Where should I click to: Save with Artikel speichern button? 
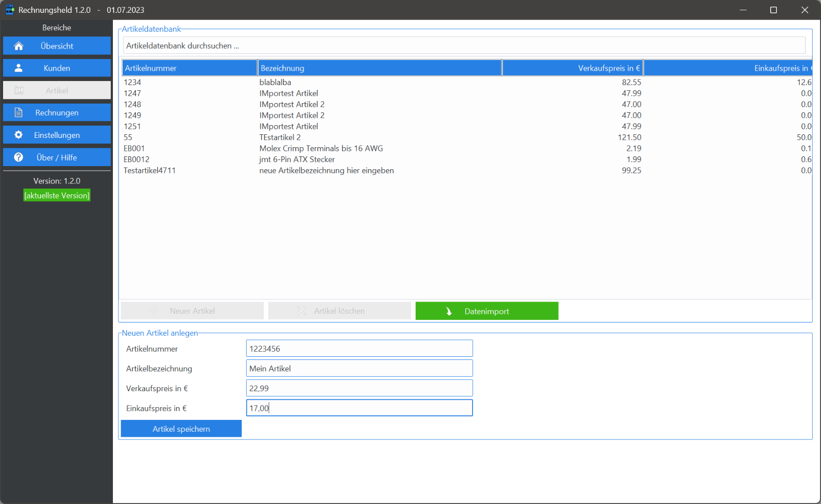181,429
